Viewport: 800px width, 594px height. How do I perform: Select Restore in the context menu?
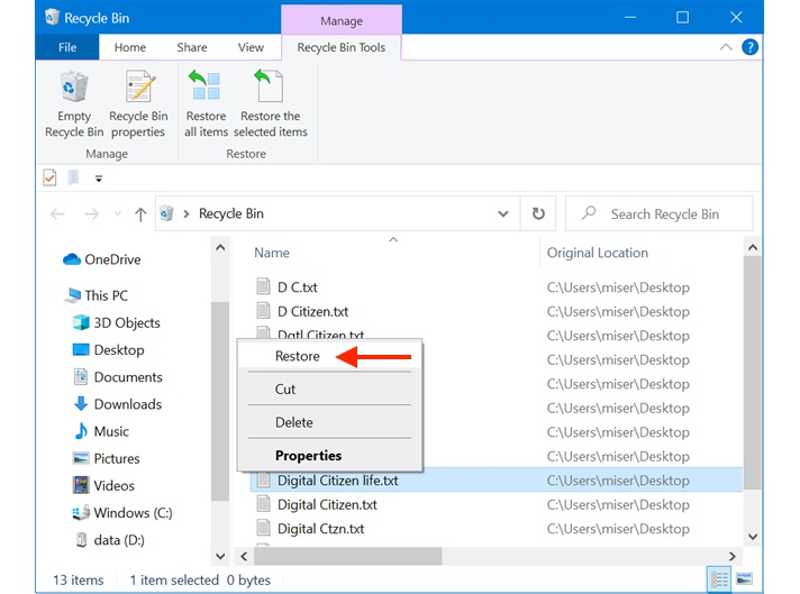click(297, 356)
